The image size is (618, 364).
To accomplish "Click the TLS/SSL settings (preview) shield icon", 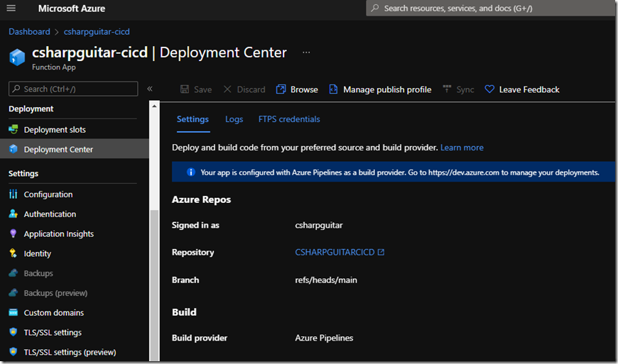I will click(13, 351).
